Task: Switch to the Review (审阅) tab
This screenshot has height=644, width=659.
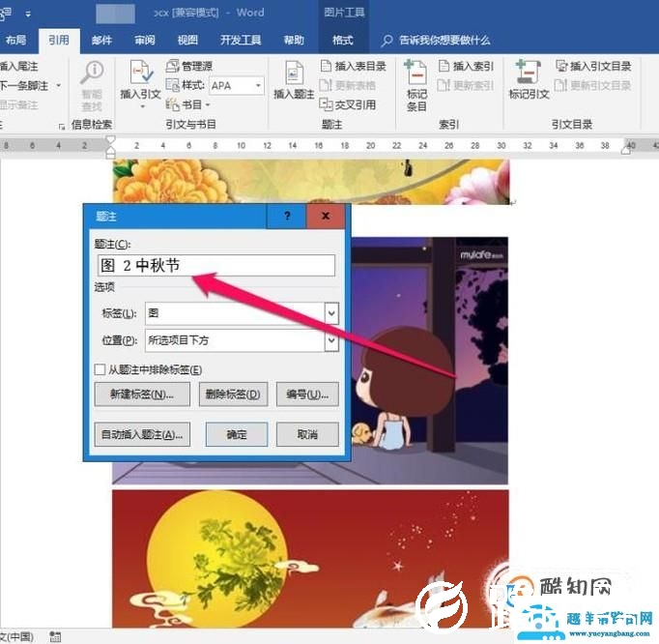Action: click(145, 41)
